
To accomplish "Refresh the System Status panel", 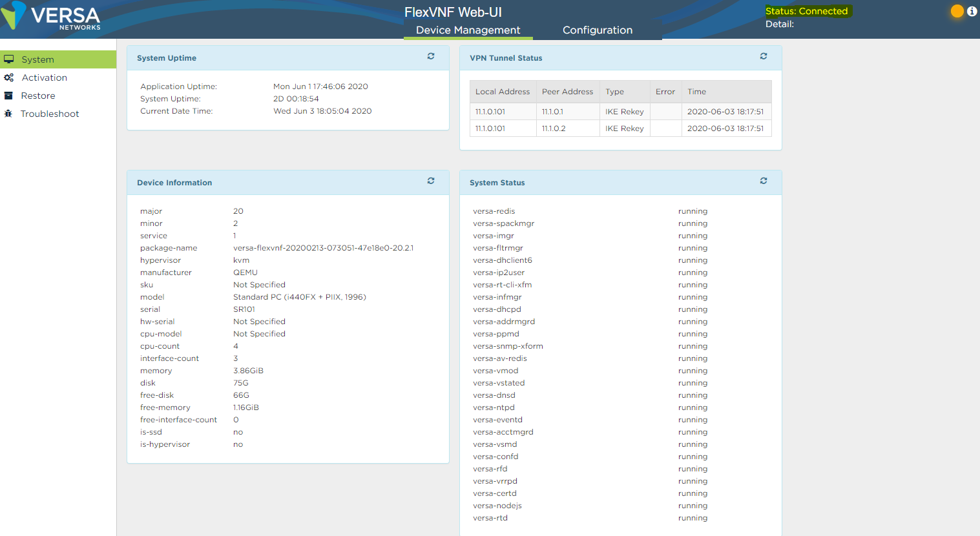I will coord(764,181).
